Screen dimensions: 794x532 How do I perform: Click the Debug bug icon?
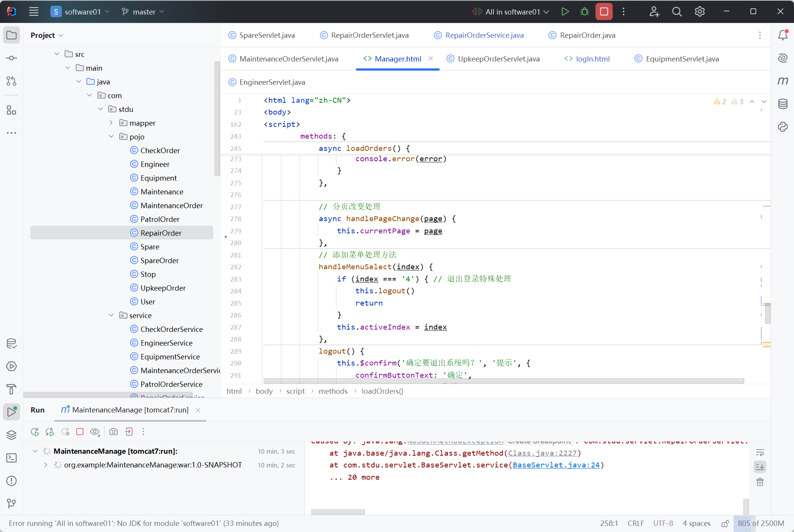(584, 11)
